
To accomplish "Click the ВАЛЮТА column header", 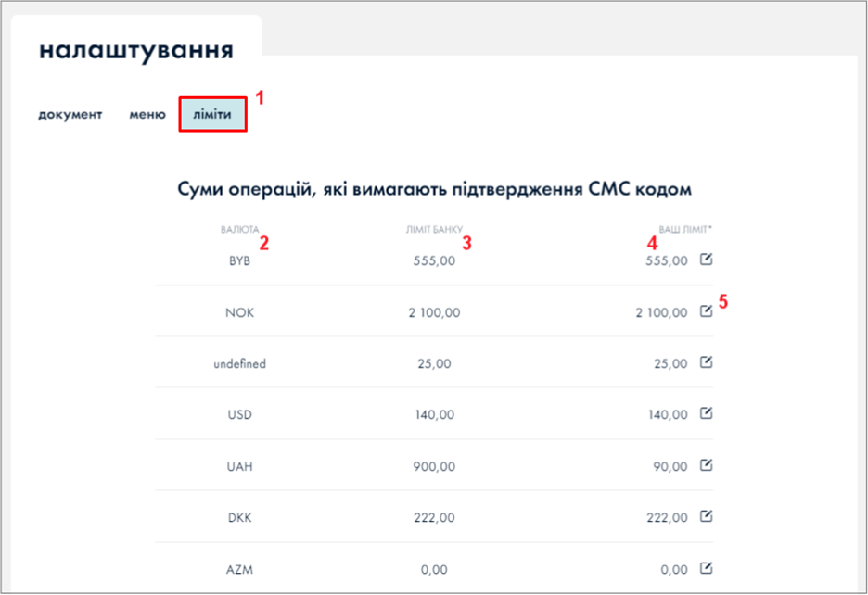I will [x=239, y=229].
